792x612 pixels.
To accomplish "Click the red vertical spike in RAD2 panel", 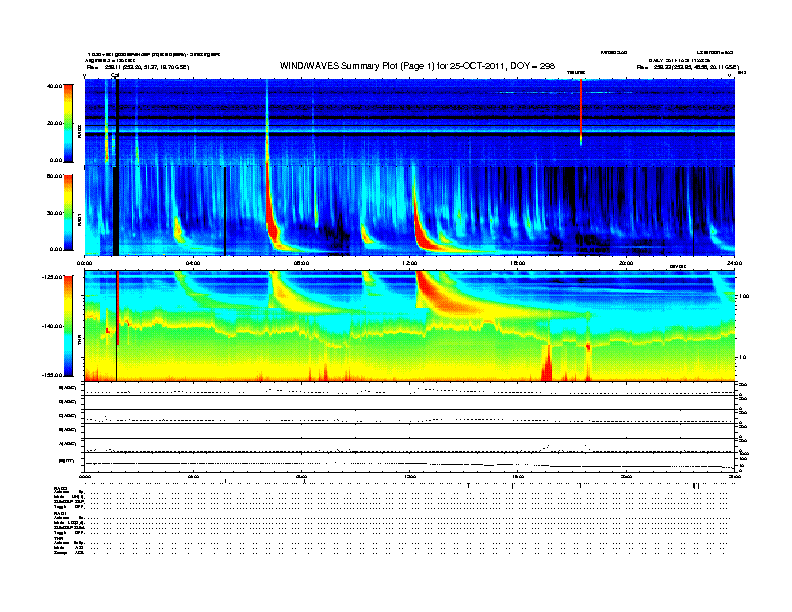I will (x=581, y=111).
